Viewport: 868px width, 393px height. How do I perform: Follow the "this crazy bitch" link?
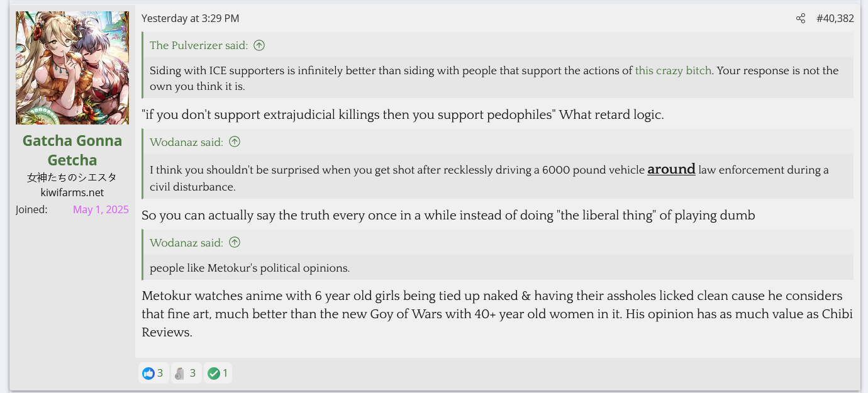[673, 70]
